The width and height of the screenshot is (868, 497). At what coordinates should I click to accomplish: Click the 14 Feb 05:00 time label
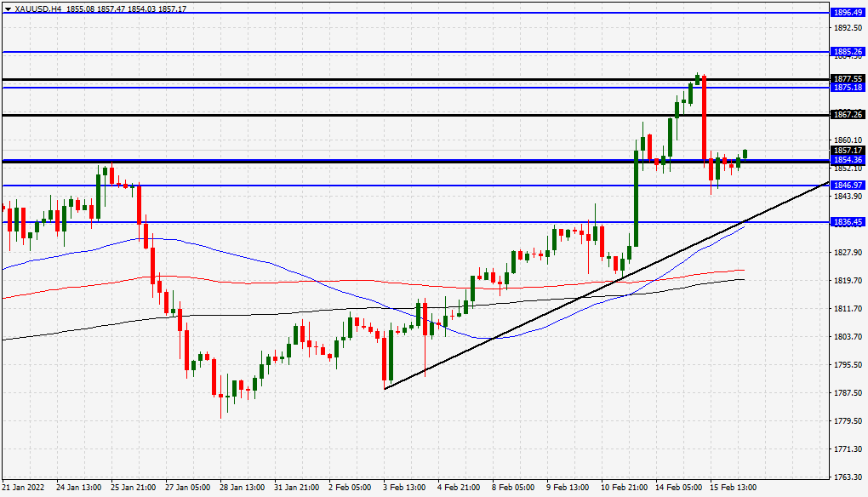(679, 488)
